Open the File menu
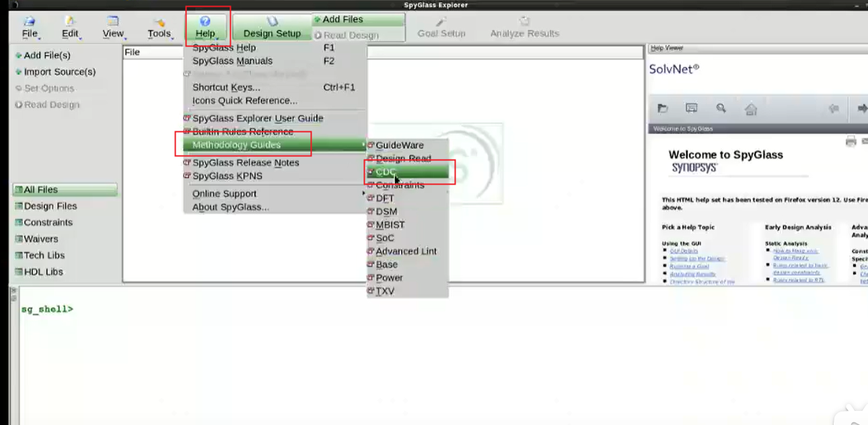Screen dimensions: 868x425 tap(29, 28)
